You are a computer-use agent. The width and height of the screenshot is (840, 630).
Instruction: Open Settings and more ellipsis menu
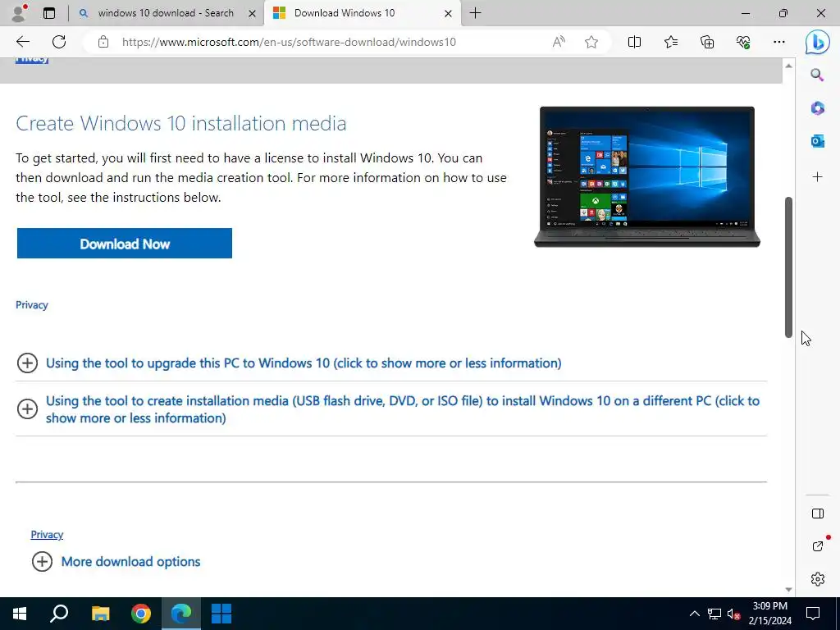click(x=779, y=42)
